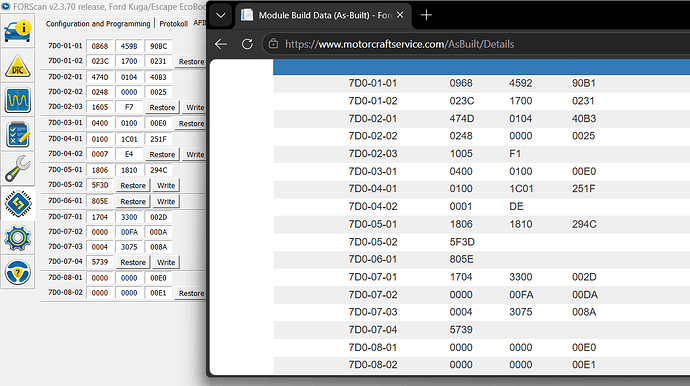Select web value 0001 in 7D0-04-02

point(461,206)
